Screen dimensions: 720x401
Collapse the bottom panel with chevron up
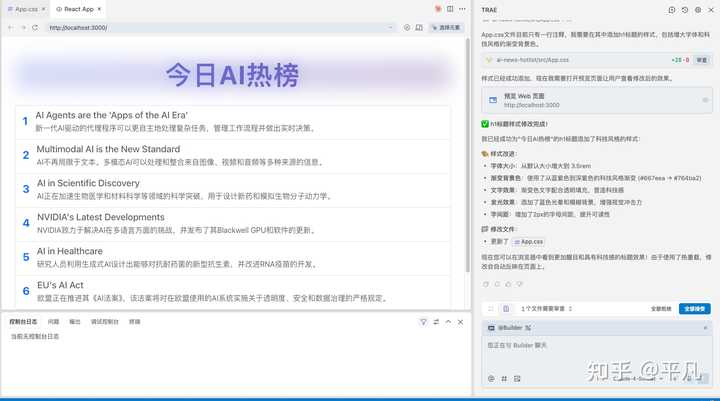click(448, 322)
